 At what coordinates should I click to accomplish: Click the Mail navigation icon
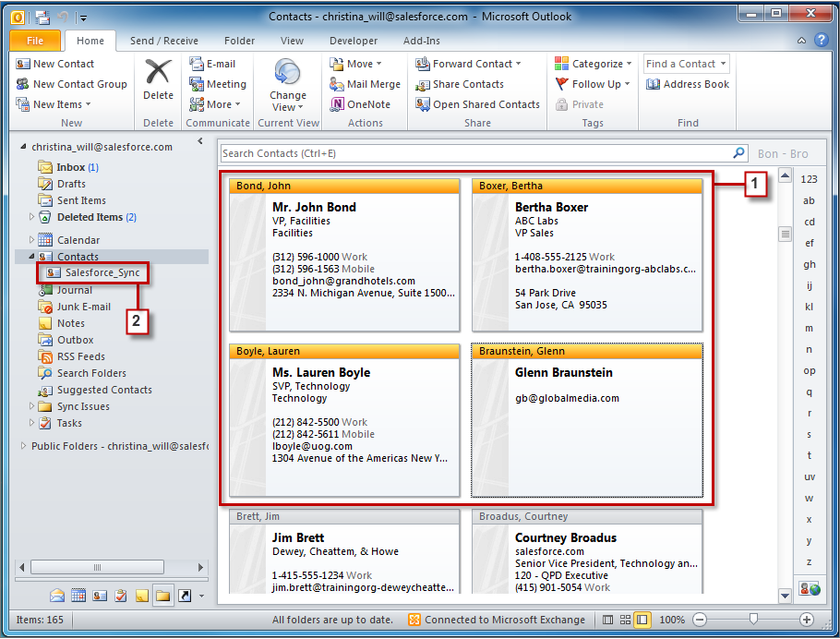57,595
